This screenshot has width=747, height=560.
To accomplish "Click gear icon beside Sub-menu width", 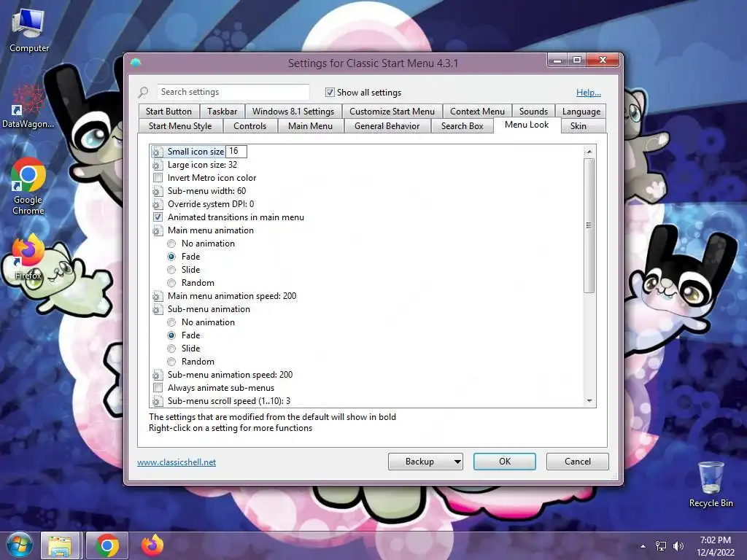I will (158, 191).
